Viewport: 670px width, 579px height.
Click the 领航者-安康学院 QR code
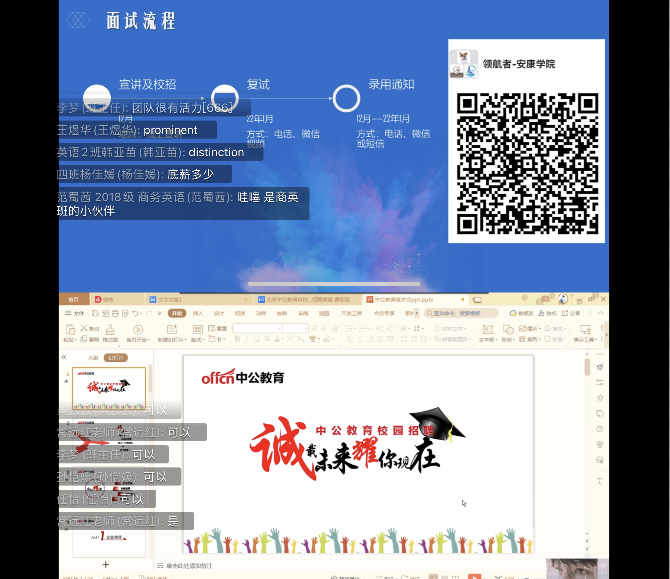click(527, 161)
